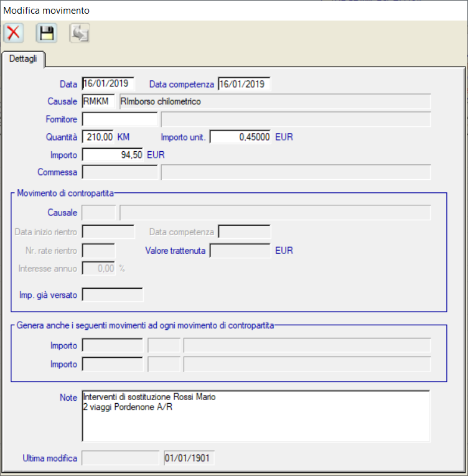Edit the top Data competenza date field
Viewport: 468px width, 476px height.
pos(244,84)
